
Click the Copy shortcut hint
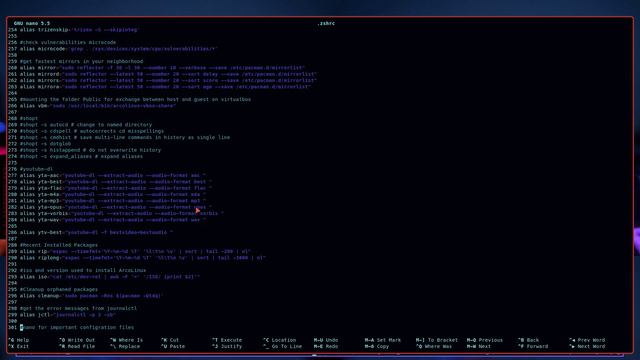377,347
